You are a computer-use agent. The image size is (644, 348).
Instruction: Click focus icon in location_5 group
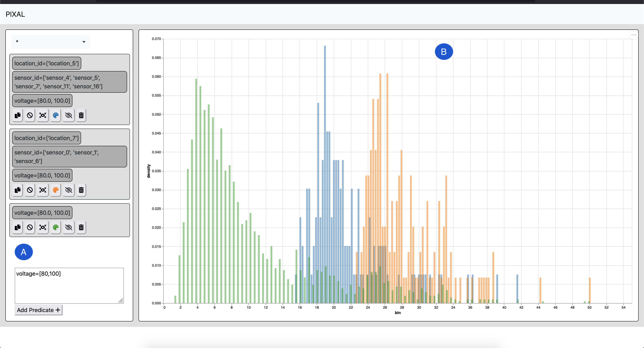(x=43, y=115)
